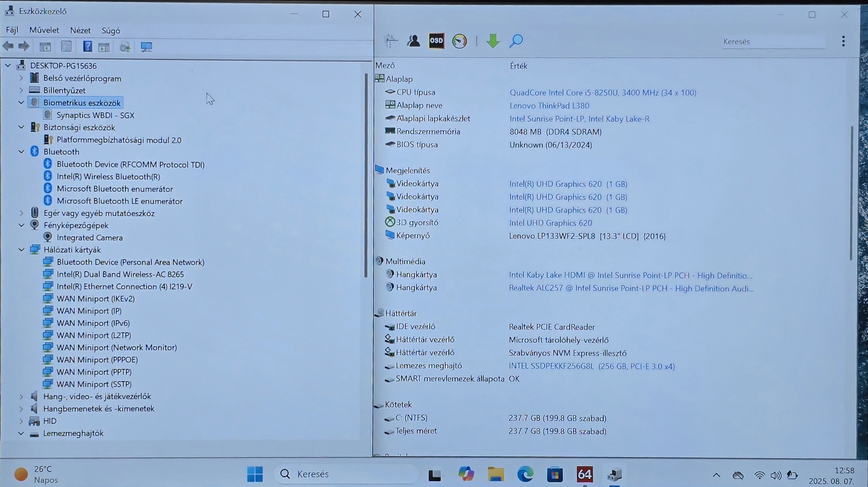The height and width of the screenshot is (487, 868).
Task: Expand the Billentyűzet category
Action: click(x=21, y=90)
